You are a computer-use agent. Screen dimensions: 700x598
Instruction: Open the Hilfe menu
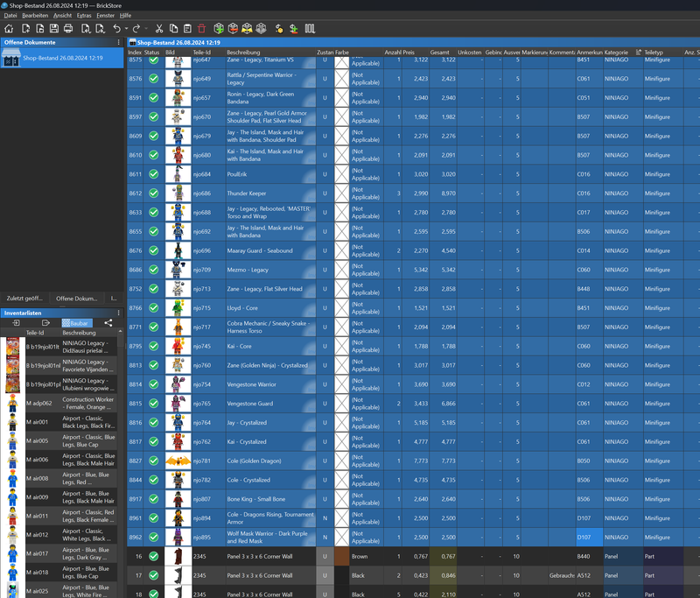(x=125, y=15)
